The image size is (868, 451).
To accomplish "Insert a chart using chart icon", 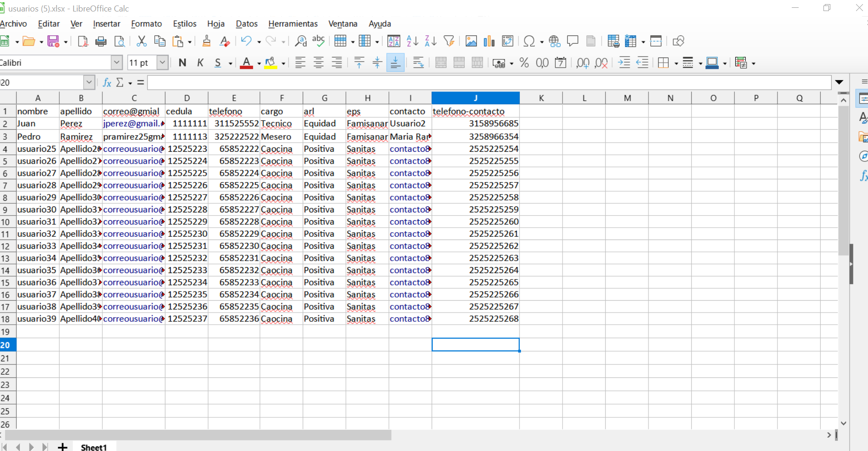I will click(489, 41).
